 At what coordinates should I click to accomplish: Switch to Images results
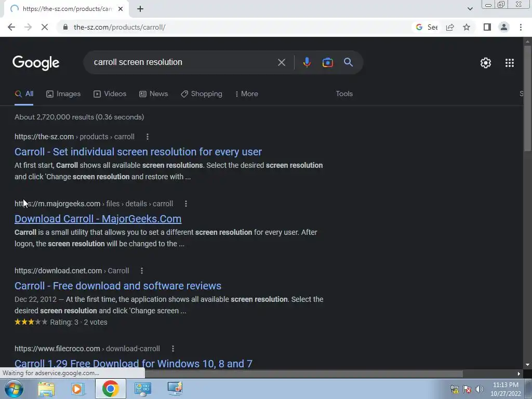(63, 94)
